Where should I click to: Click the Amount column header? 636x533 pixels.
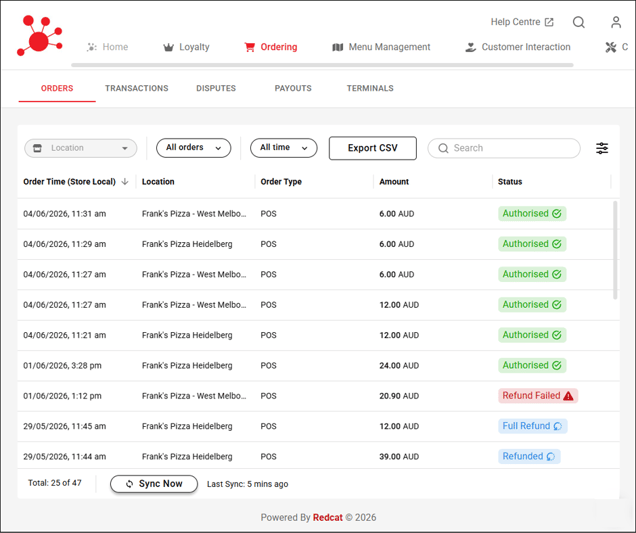(394, 181)
